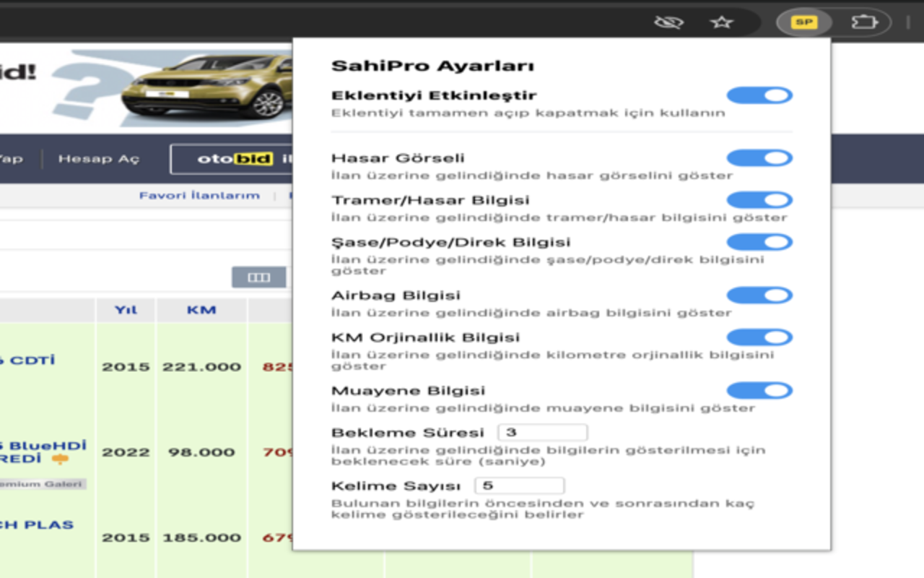This screenshot has width=924, height=578.
Task: Toggle the Muayene Bilgisi setting
Action: click(x=759, y=390)
